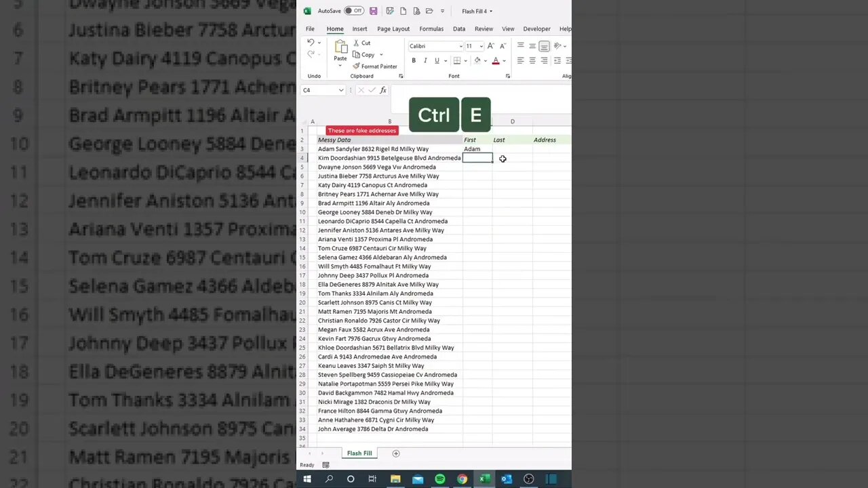The image size is (868, 488).
Task: Click the New blank file icon
Action: coord(403,11)
